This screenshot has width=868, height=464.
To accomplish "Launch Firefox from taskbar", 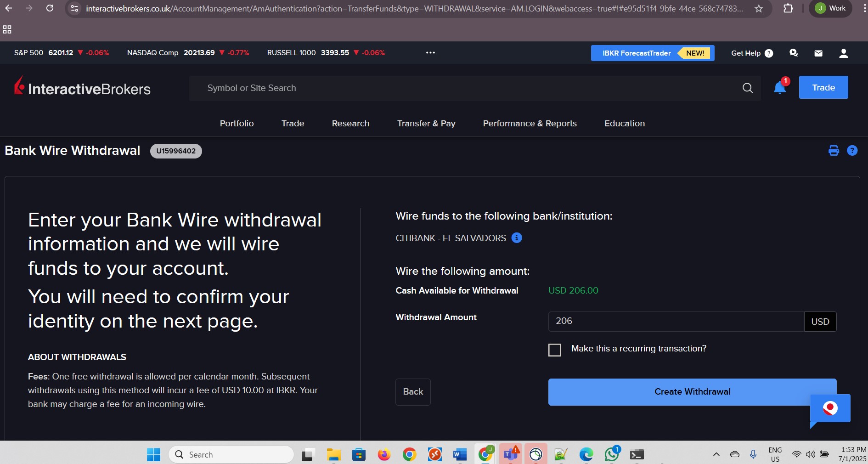I will [x=384, y=454].
